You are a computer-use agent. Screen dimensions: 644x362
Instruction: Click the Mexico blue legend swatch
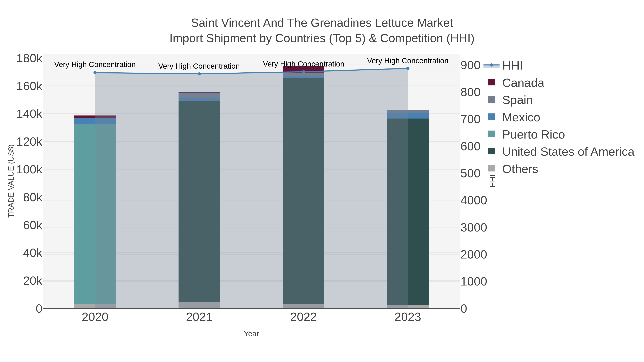[492, 117]
